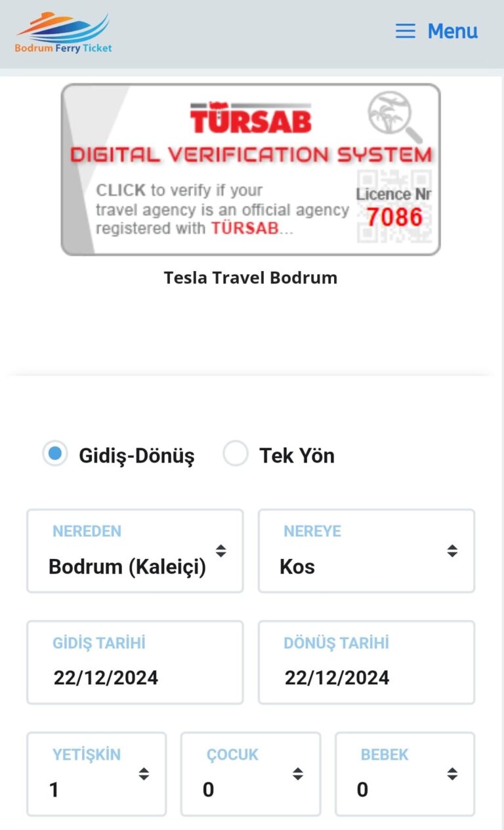Open the hamburger Menu icon
The height and width of the screenshot is (830, 504).
click(x=406, y=31)
